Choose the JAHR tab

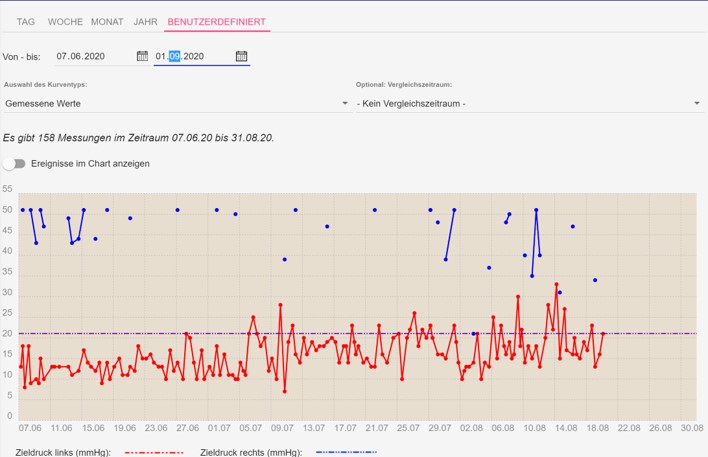coord(145,21)
